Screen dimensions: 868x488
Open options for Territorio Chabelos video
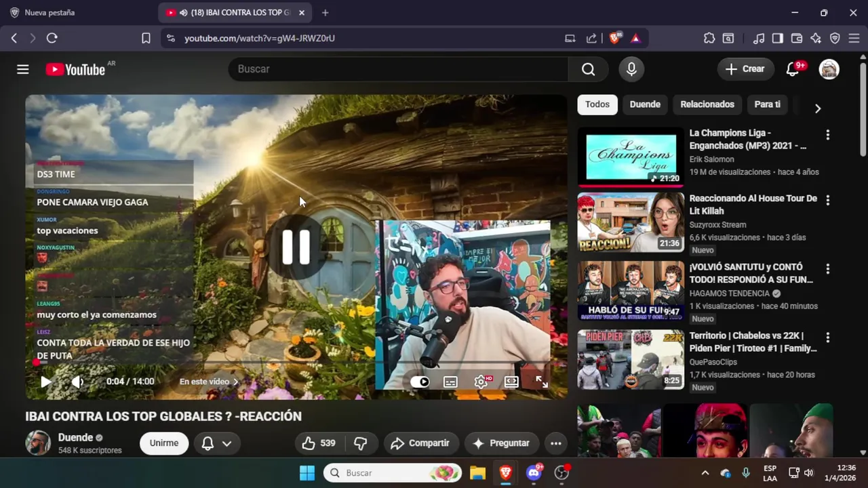(827, 338)
